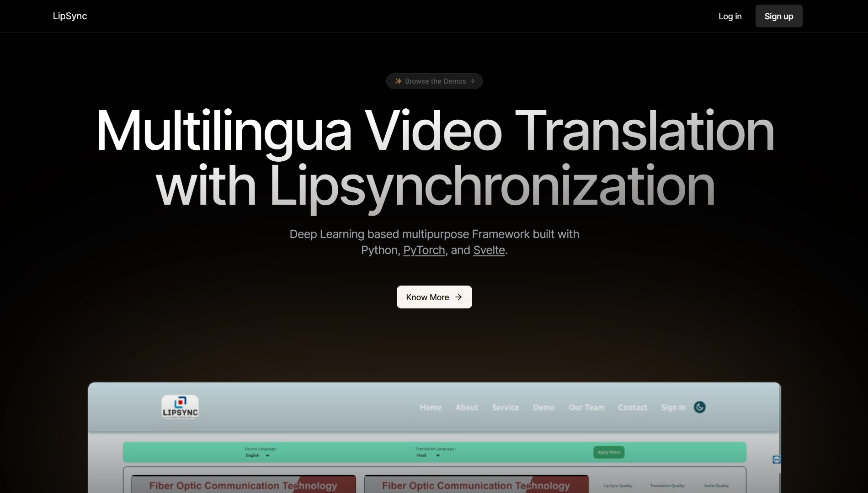Click the blue icon at preview right edge
Screen dimensions: 868x493
tap(776, 460)
